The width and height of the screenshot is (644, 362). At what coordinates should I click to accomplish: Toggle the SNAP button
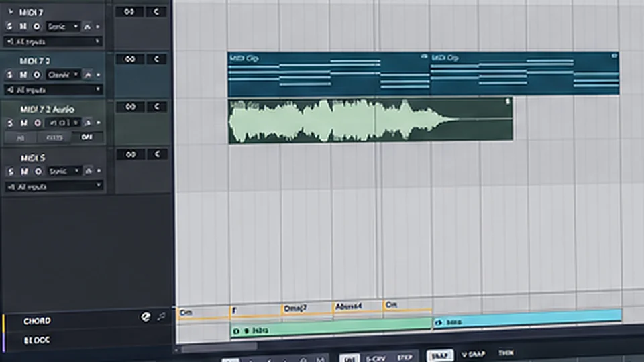click(x=440, y=355)
